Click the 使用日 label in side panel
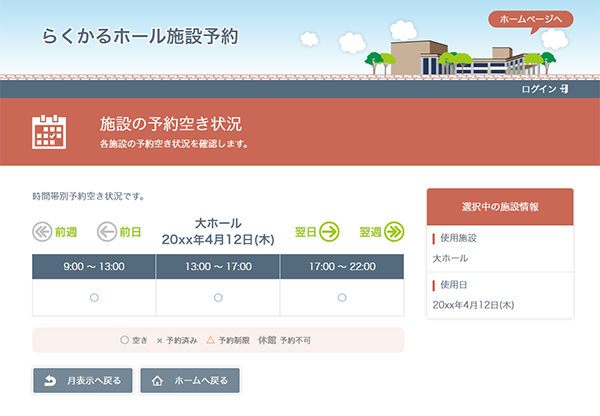The height and width of the screenshot is (416, 600). (x=453, y=285)
